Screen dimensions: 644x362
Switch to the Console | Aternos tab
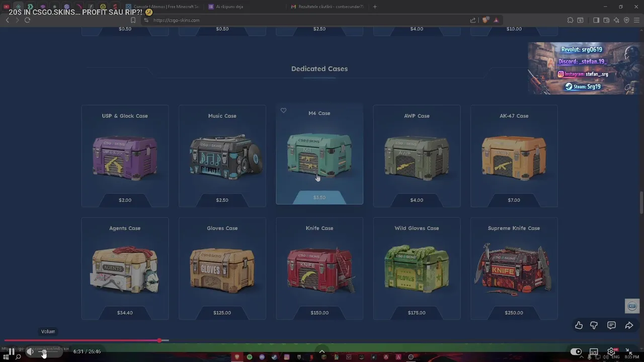tap(163, 7)
